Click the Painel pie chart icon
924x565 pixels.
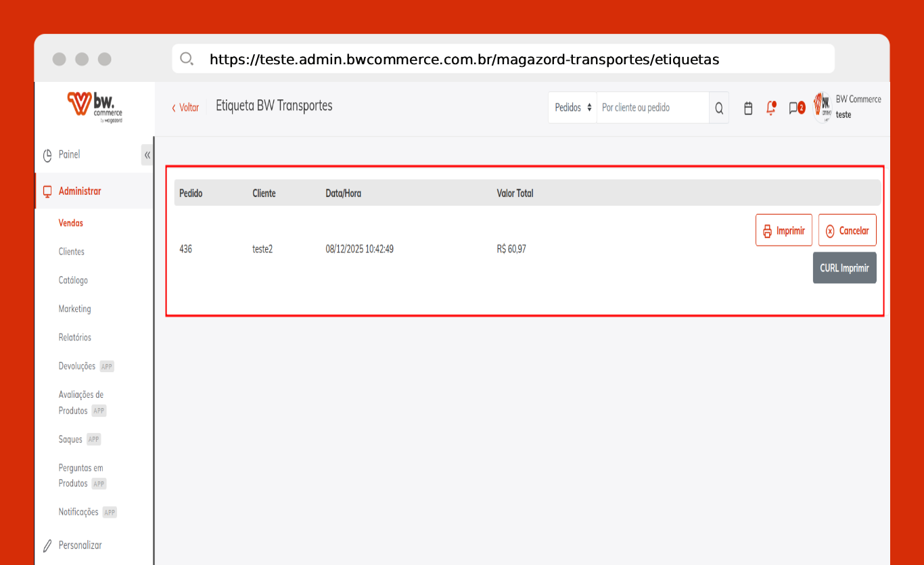[x=47, y=155]
